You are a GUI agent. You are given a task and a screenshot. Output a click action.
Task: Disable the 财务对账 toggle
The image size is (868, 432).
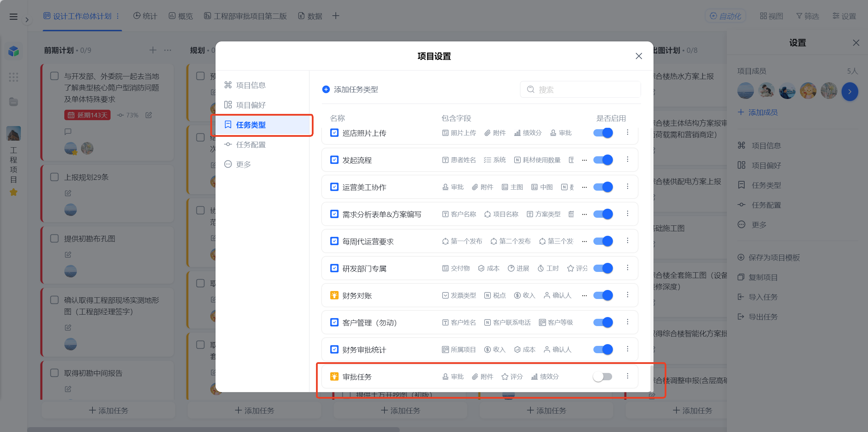pos(603,295)
